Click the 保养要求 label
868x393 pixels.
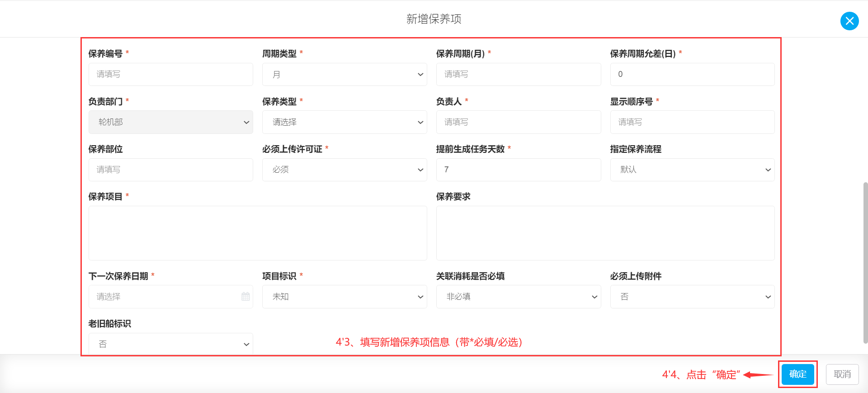click(453, 197)
